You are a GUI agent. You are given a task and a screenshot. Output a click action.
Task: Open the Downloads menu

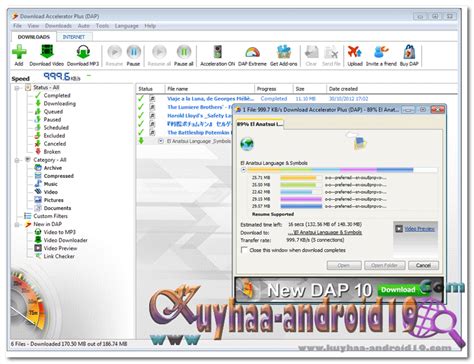pyautogui.click(x=58, y=26)
